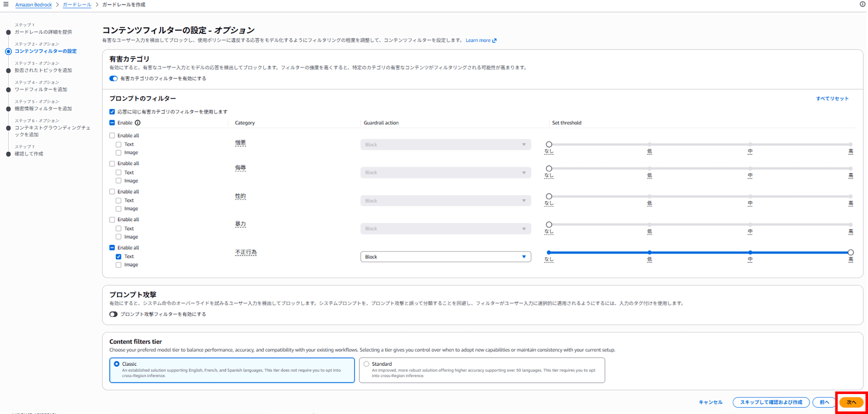The height and width of the screenshot is (414, 868).
Task: Check Enable all for 性的 category
Action: click(112, 192)
